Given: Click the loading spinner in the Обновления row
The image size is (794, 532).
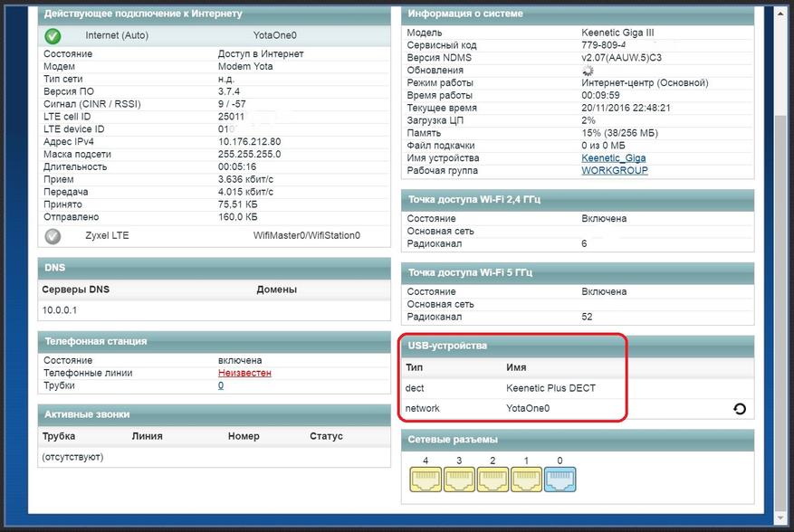Looking at the screenshot, I should click(x=588, y=71).
